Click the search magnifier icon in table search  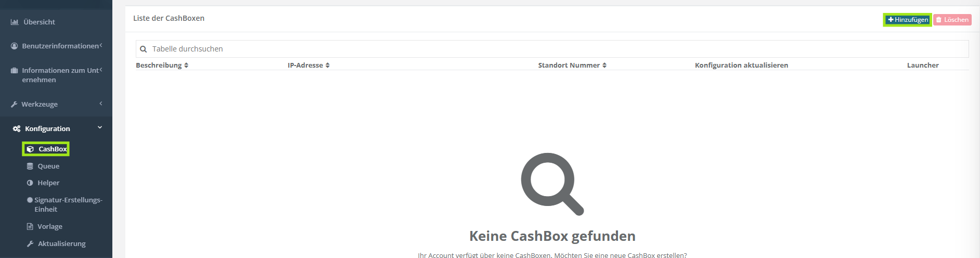click(x=144, y=49)
